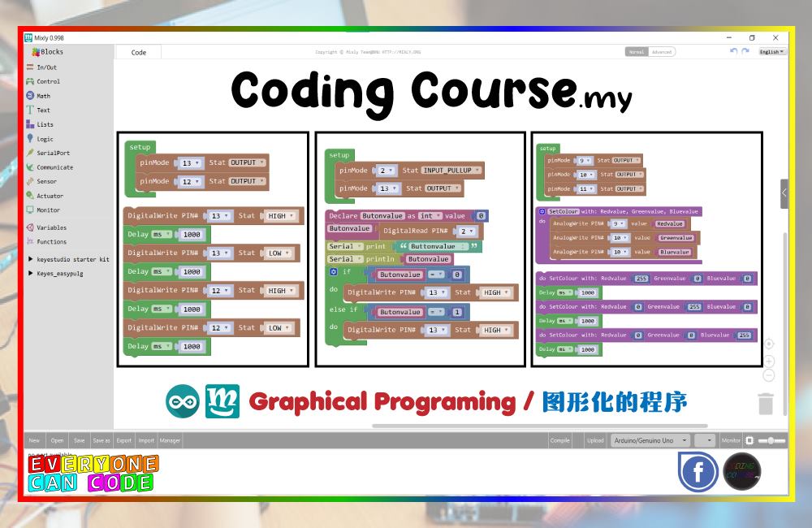
Task: Click the redo arrow icon
Action: [x=745, y=51]
